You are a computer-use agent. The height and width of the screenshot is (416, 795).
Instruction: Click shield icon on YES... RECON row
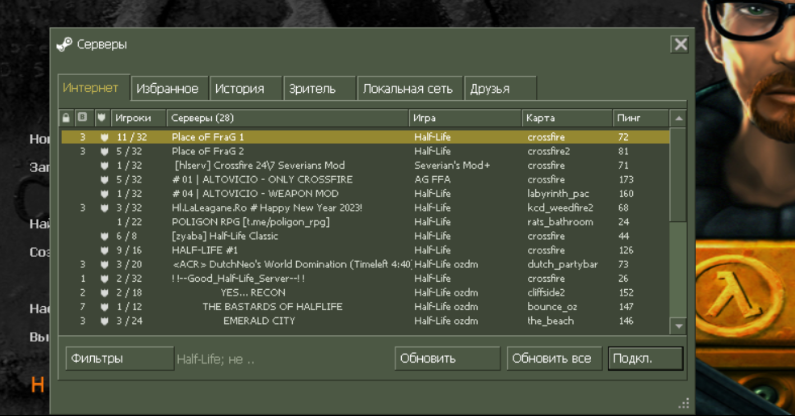(104, 293)
